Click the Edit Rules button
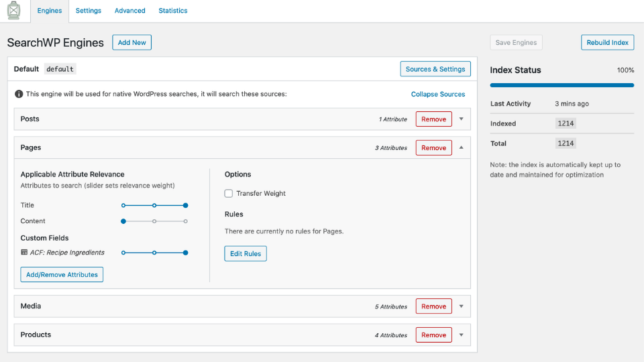 point(246,253)
